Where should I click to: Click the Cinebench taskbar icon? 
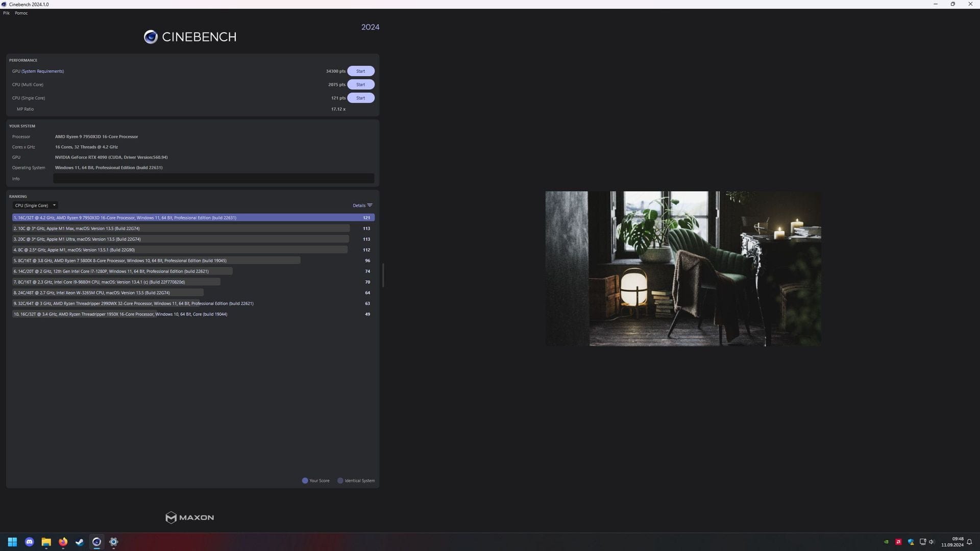[96, 542]
